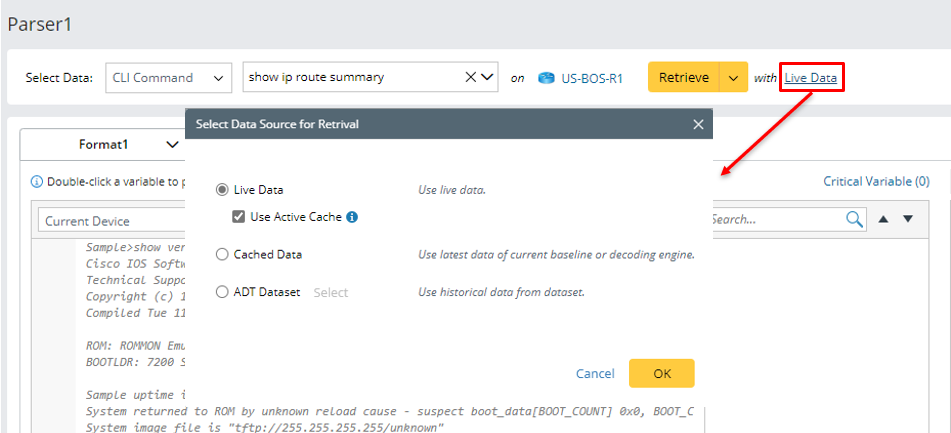Image resolution: width=951 pixels, height=433 pixels.
Task: Clear the show ip route summary command
Action: pos(471,77)
